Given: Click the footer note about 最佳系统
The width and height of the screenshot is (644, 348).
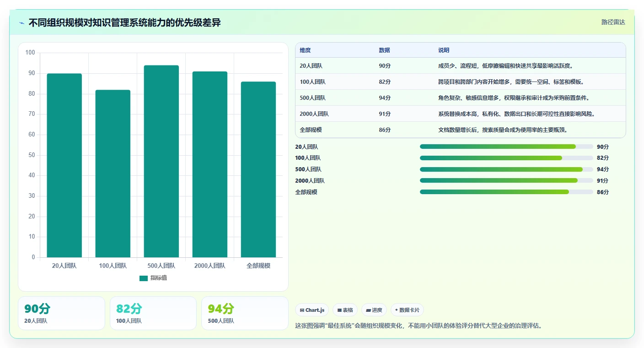Looking at the screenshot, I should pos(419,326).
